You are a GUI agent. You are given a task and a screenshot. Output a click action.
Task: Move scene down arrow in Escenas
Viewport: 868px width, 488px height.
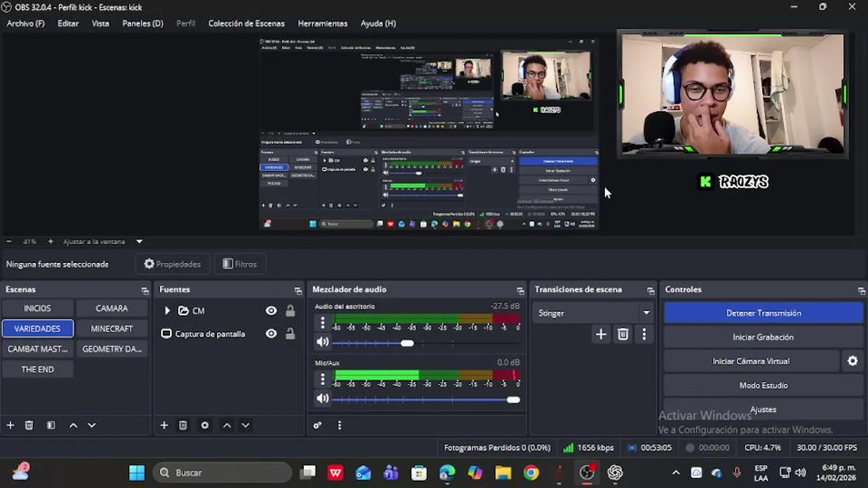tap(92, 425)
